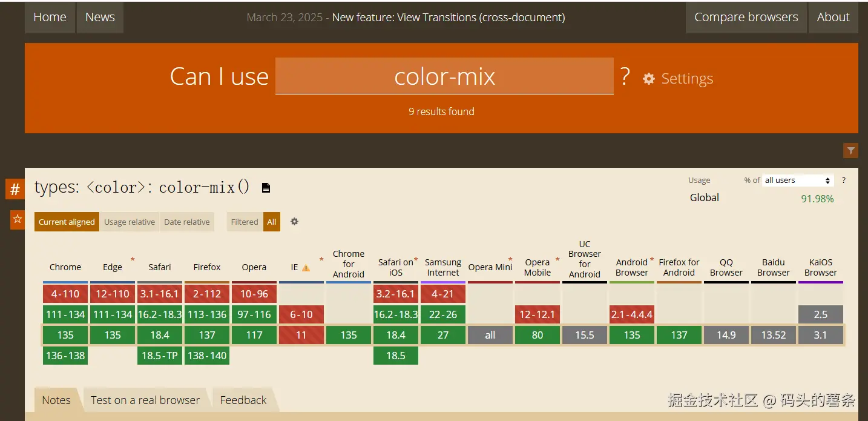Click Firefox for Android 137 cell
The image size is (868, 421).
click(x=679, y=335)
